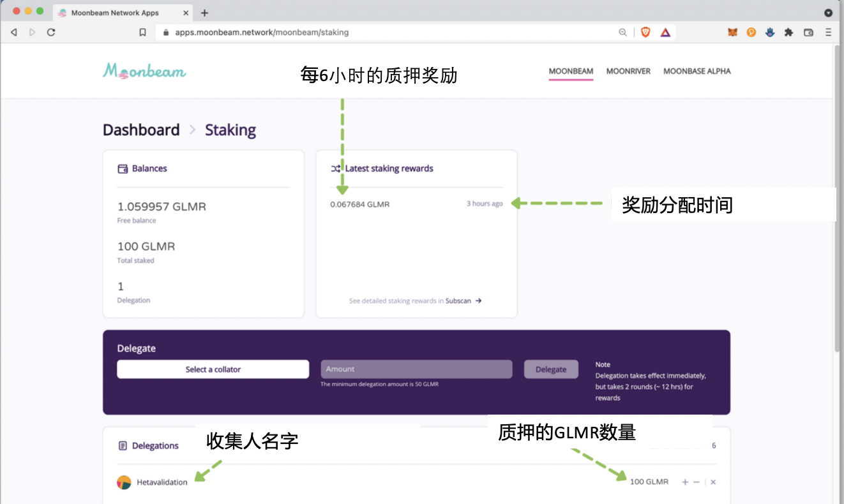Open Brave Shields lion icon
Viewport: 844px width, 504px height.
[645, 32]
